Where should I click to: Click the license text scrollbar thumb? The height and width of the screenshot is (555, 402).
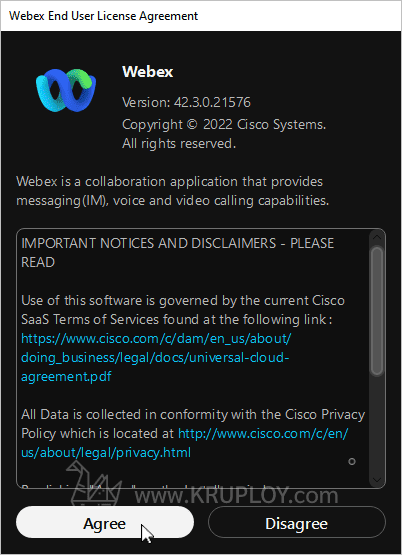click(377, 311)
